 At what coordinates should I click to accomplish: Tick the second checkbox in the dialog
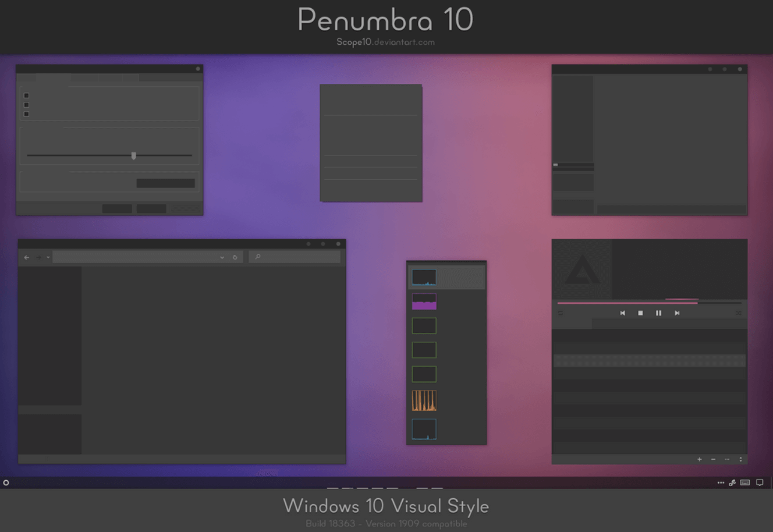click(26, 105)
